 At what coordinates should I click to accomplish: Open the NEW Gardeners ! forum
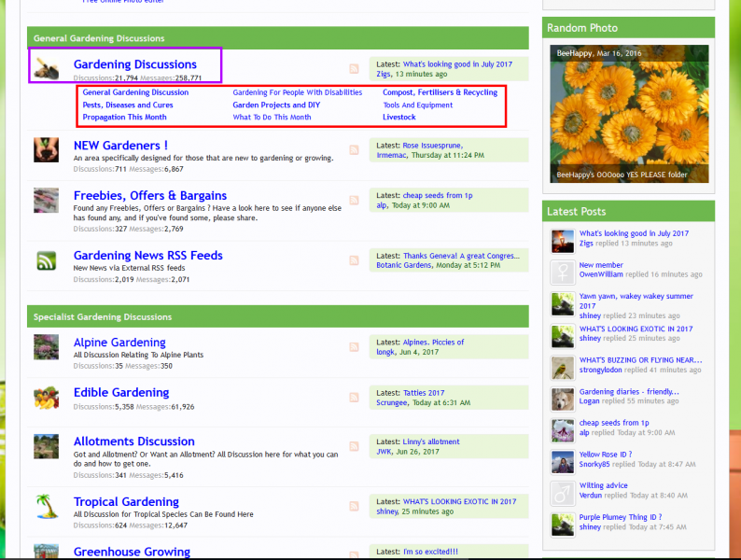[121, 146]
